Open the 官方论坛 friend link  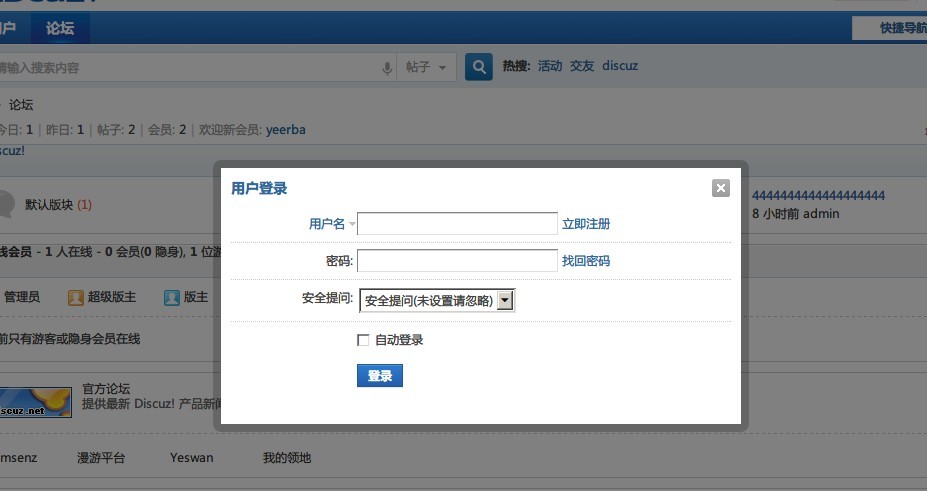(x=106, y=388)
